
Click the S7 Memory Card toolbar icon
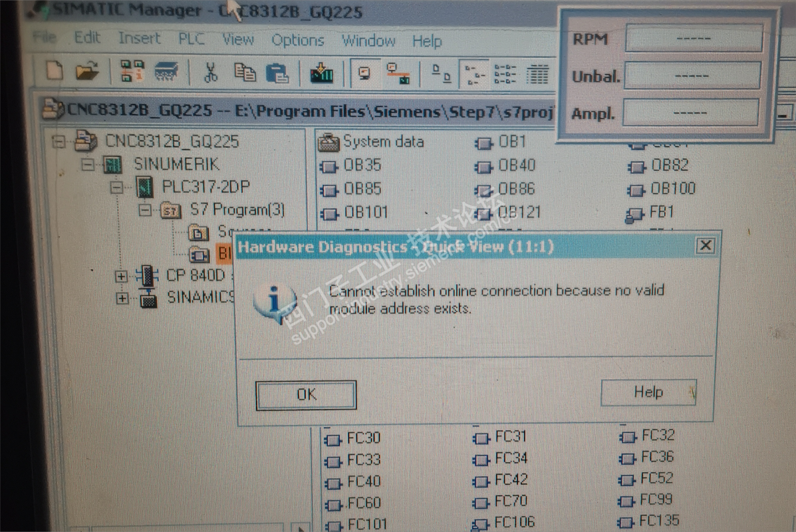(166, 72)
